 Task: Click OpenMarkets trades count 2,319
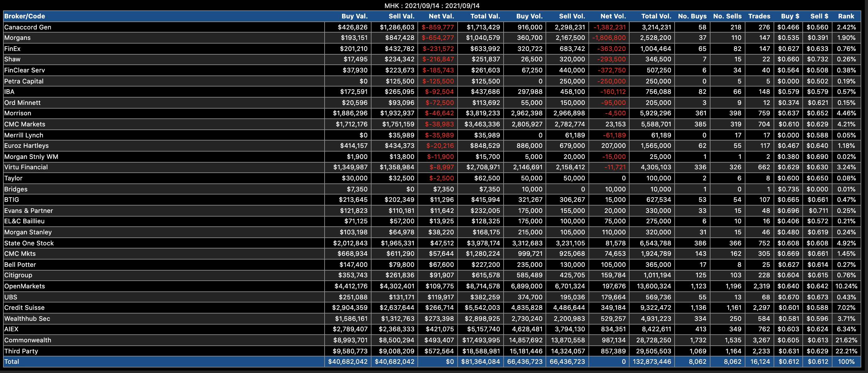click(x=761, y=286)
